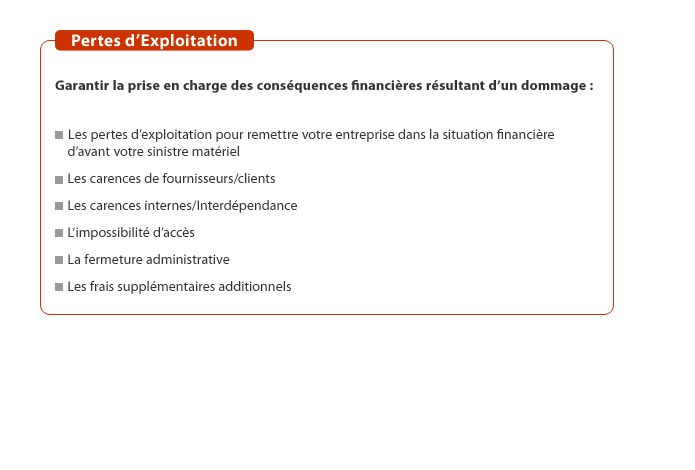The image size is (695, 470).
Task: Select the bullet next to "Les carences internes/Interdépendance"
Action: 59,206
